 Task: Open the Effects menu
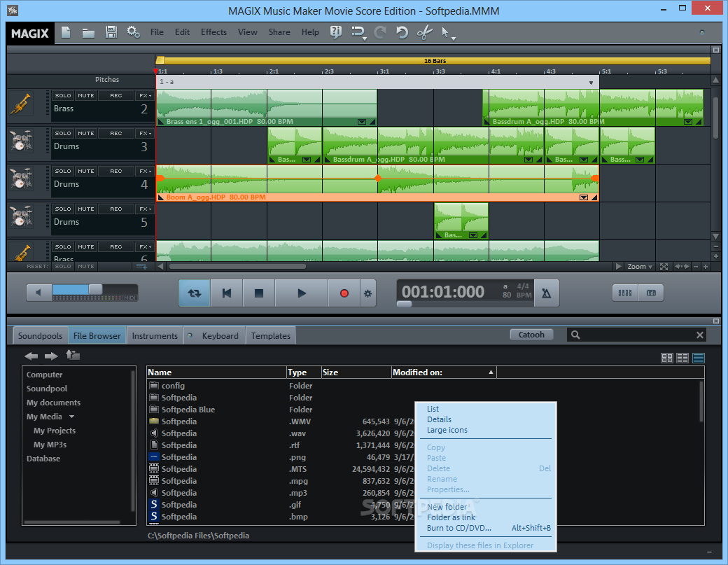point(213,32)
